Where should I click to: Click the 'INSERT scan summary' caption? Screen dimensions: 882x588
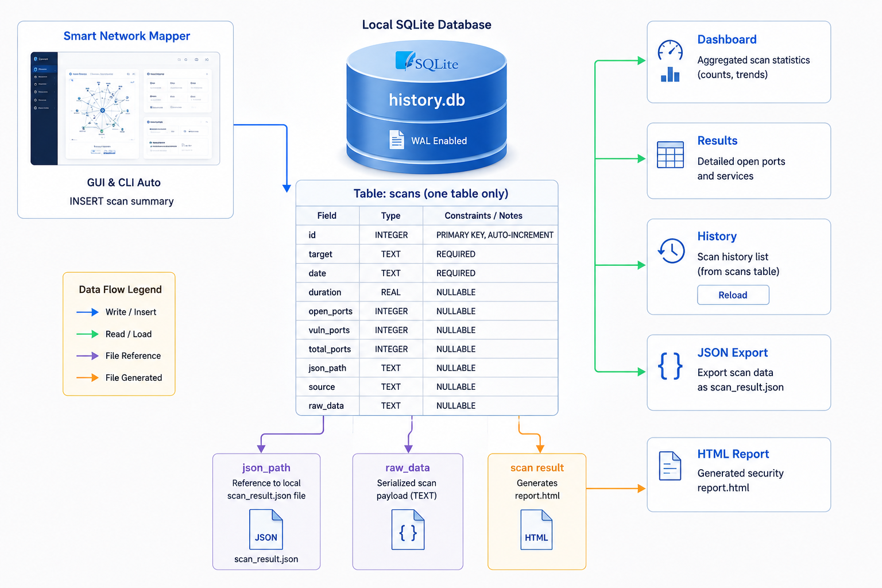[x=122, y=202]
